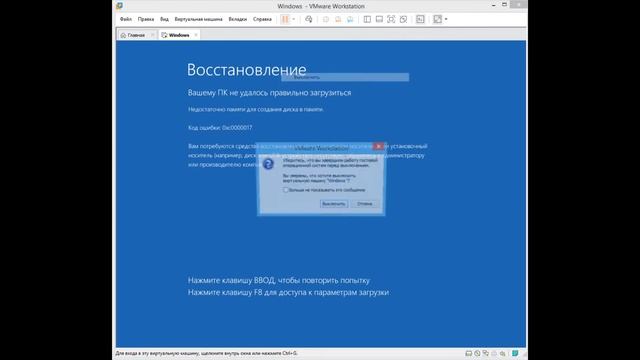Click the CD/DVD drive status bar icon

click(477, 353)
